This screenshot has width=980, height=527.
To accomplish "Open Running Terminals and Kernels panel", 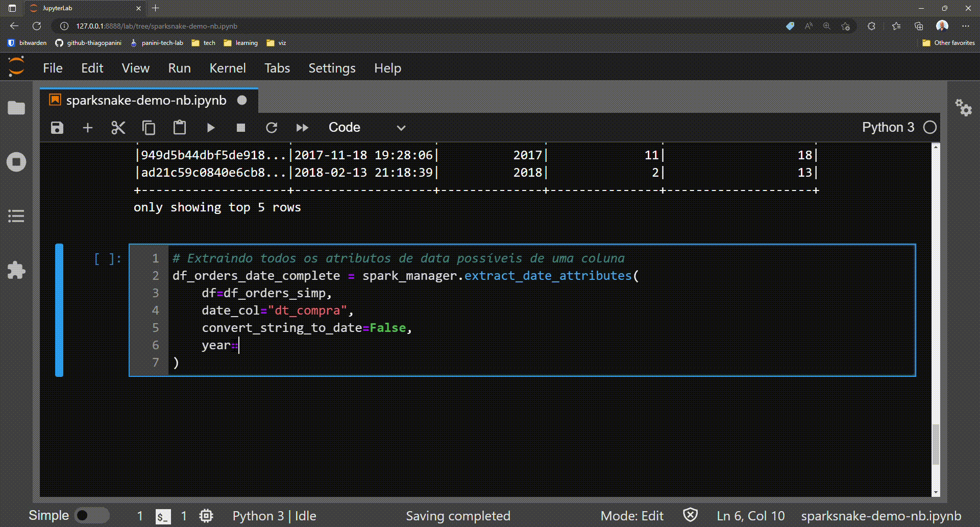I will coord(16,162).
